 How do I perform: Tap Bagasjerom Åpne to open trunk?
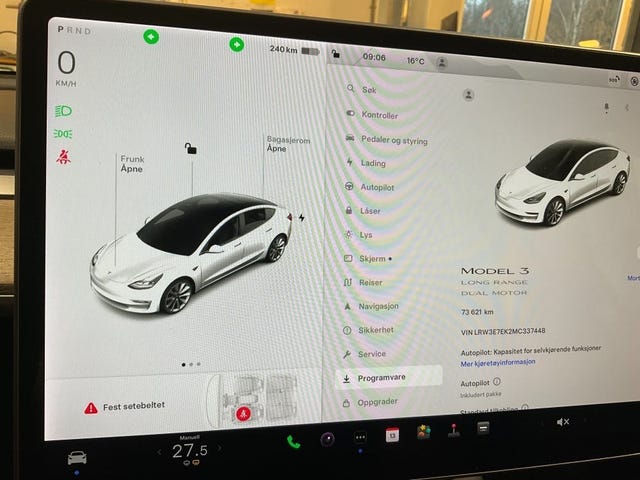point(288,144)
